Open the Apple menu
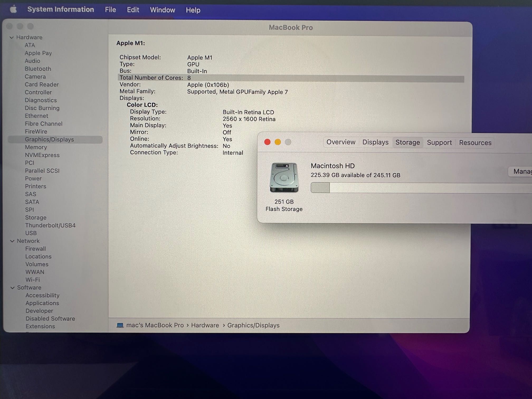532x399 pixels. tap(13, 10)
